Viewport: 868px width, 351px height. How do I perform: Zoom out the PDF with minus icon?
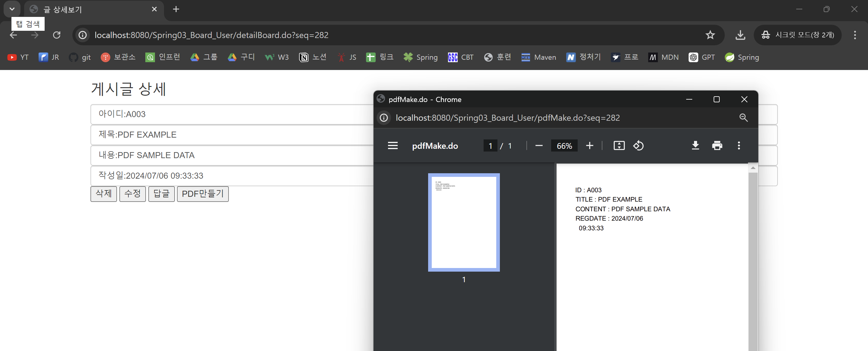[x=539, y=146]
